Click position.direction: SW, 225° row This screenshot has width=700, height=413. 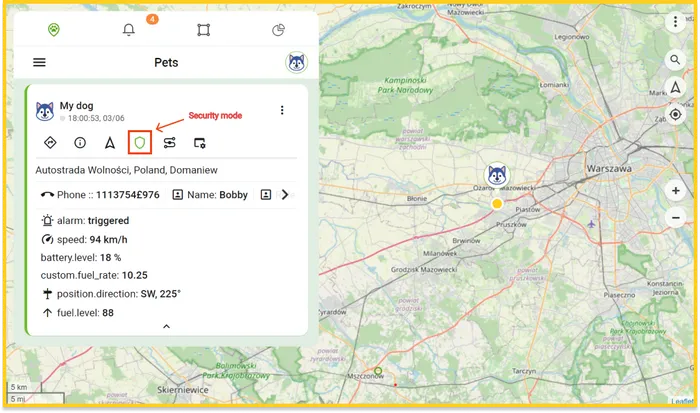click(111, 294)
